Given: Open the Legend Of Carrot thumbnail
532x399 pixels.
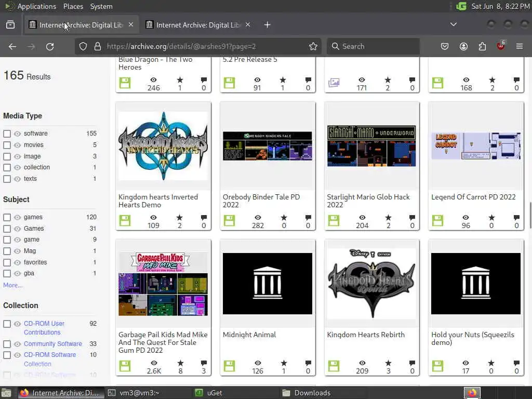Looking at the screenshot, I should click(476, 146).
